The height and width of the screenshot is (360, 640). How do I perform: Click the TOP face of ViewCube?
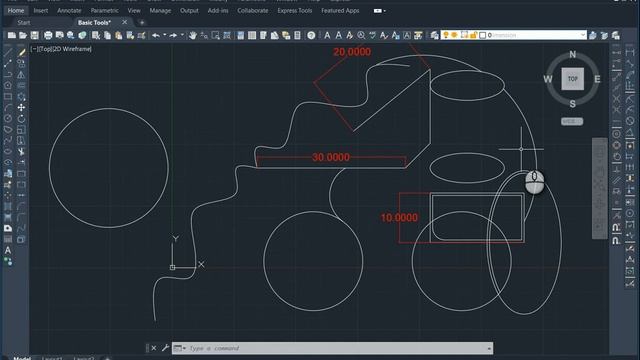click(x=573, y=79)
